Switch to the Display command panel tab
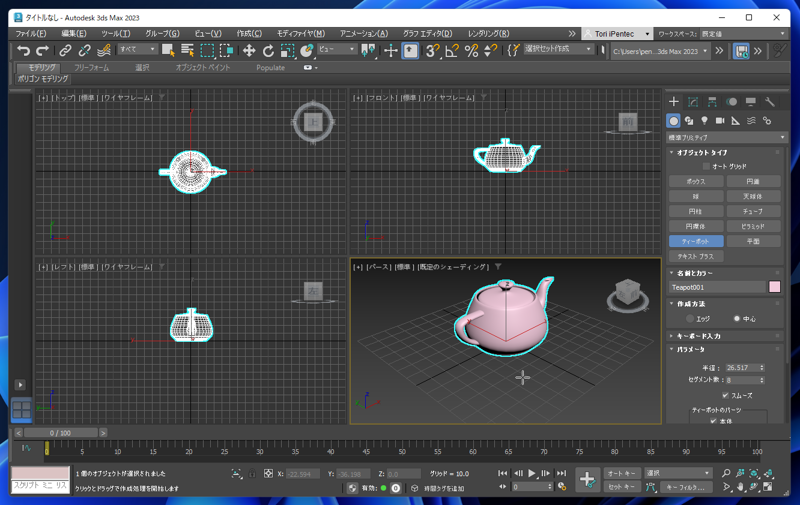Screen dimensions: 800x505 coord(751,102)
